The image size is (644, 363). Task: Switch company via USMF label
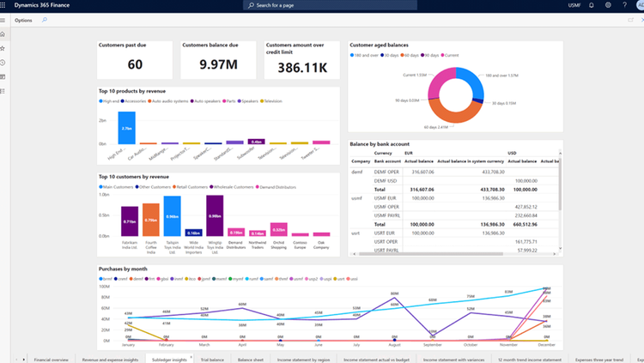[x=574, y=5]
